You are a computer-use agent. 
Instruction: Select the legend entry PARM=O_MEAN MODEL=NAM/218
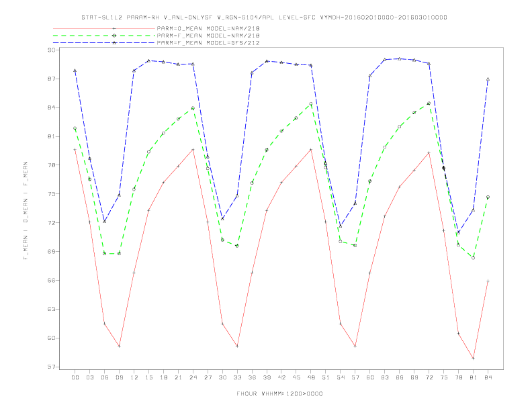tap(208, 28)
